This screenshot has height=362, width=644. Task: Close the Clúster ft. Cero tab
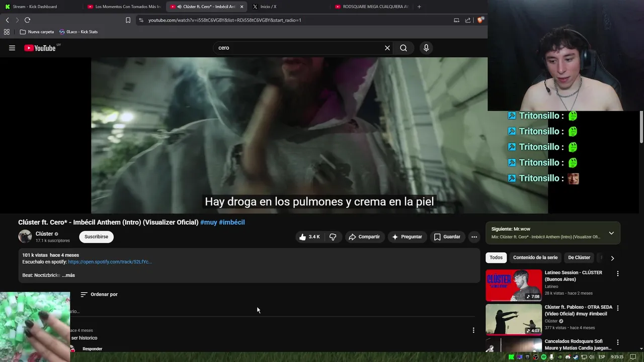coord(242,7)
